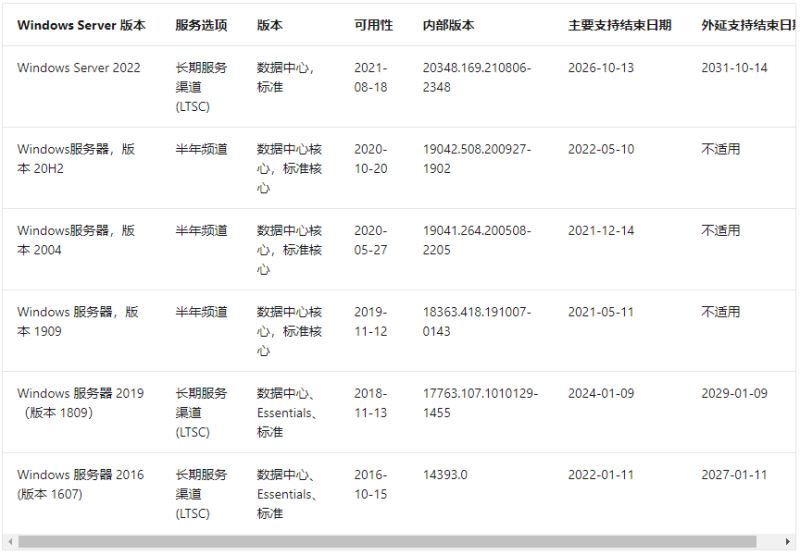Click availability date '2018-11-13'
Viewport: 800px width, 555px height.
tap(371, 403)
